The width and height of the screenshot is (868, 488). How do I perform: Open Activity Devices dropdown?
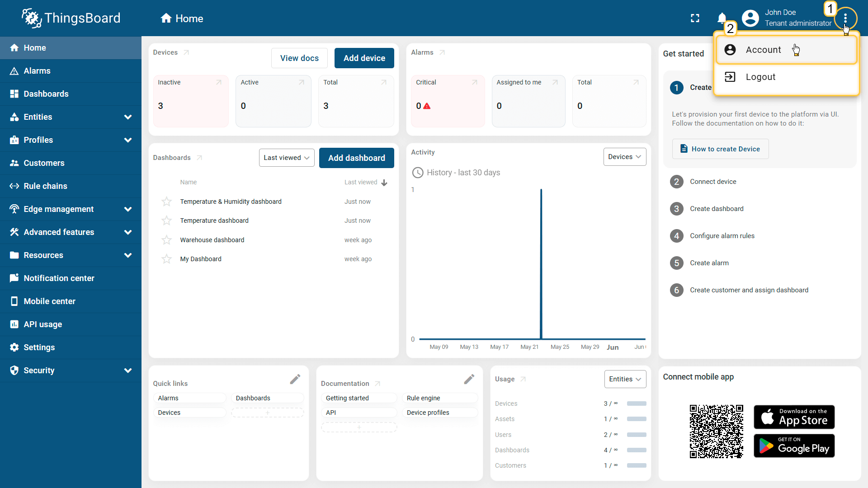click(x=624, y=157)
